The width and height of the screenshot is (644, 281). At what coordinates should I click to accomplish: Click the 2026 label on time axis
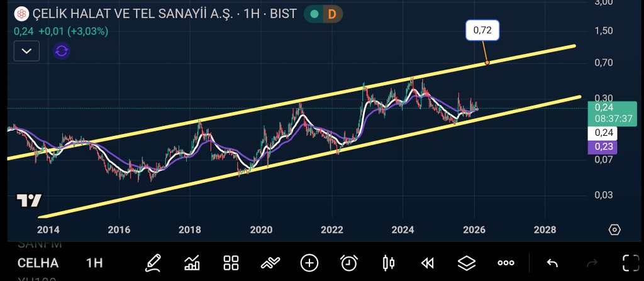pos(474,230)
